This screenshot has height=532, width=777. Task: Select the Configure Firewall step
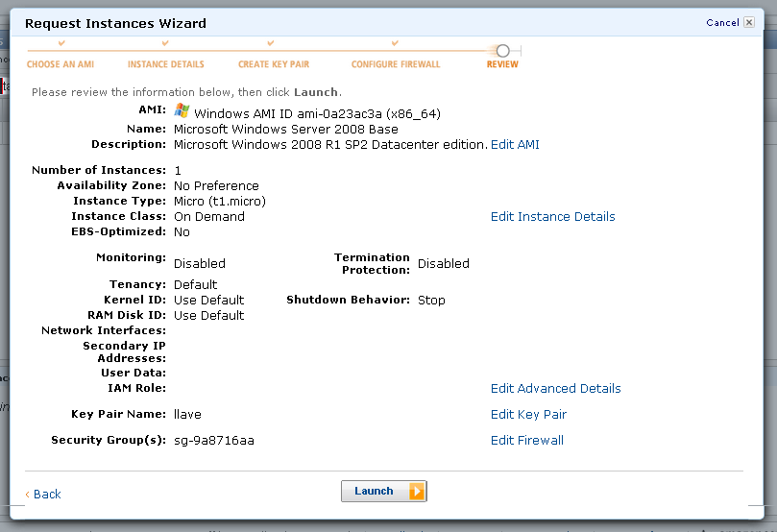tap(396, 64)
